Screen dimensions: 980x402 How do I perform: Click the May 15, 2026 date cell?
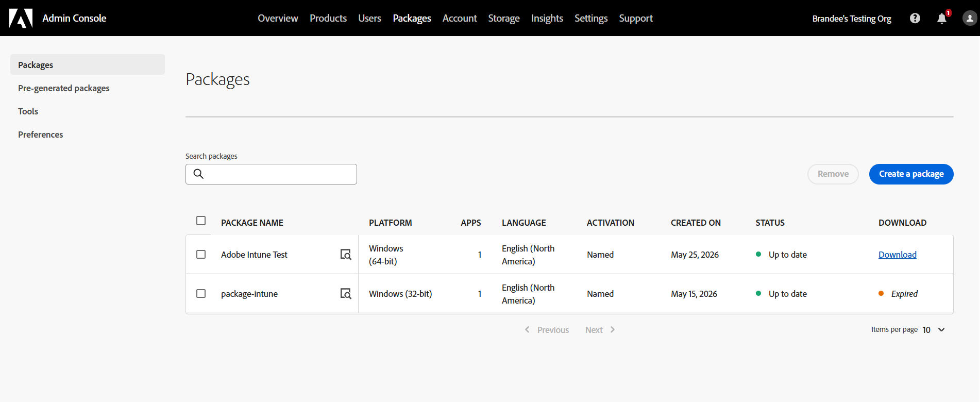coord(694,294)
